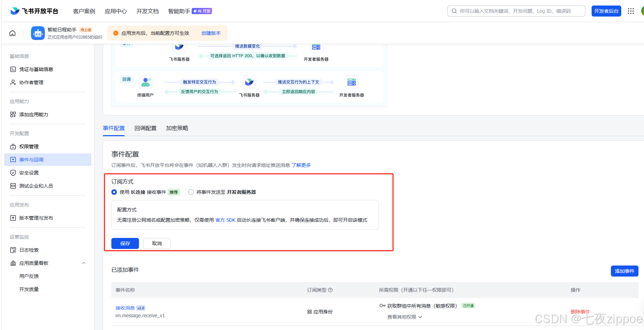Click the orange warning icon in the publish notice
Image resolution: width=644 pixels, height=330 pixels.
click(x=116, y=33)
